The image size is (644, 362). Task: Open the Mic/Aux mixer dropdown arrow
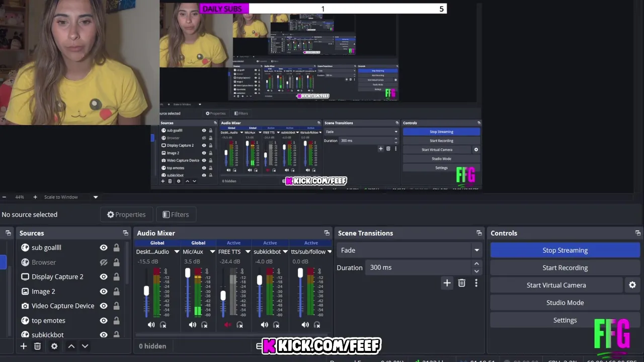point(212,252)
